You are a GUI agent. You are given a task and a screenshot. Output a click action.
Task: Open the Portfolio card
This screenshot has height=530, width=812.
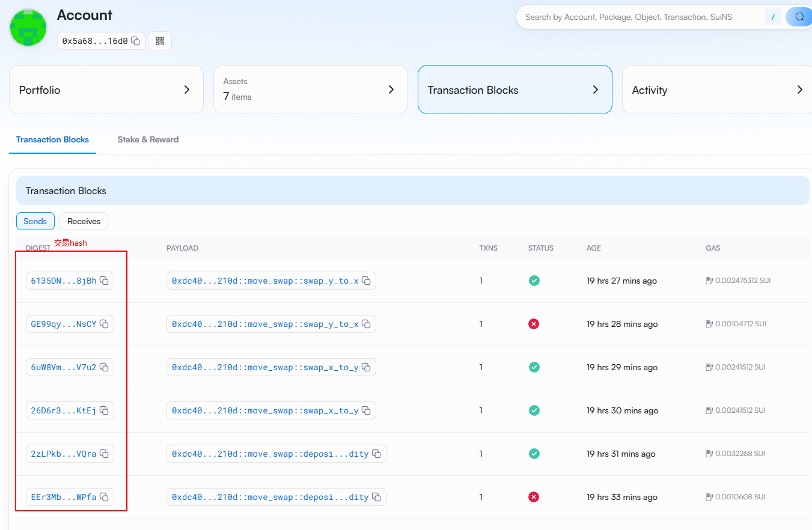tap(106, 90)
